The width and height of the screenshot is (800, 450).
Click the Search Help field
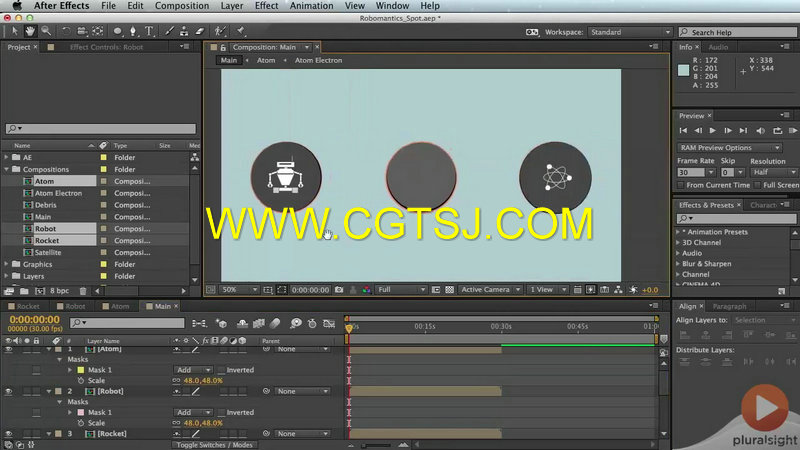click(x=737, y=32)
